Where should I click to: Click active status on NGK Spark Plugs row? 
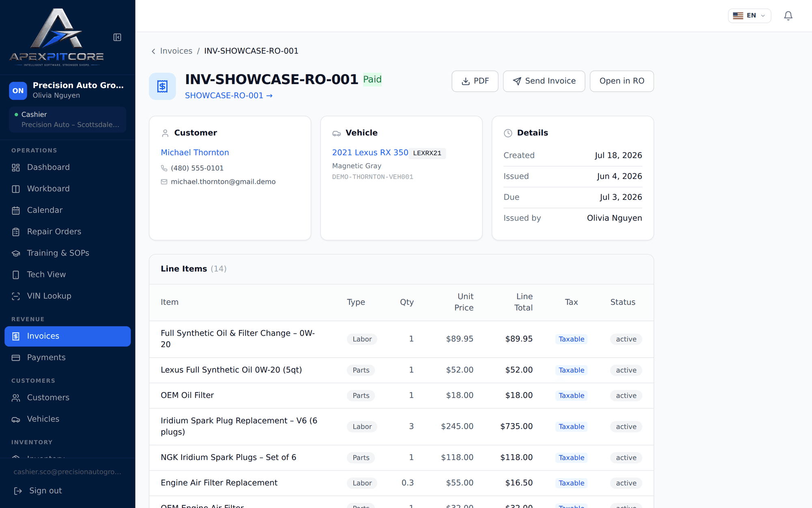(626, 458)
